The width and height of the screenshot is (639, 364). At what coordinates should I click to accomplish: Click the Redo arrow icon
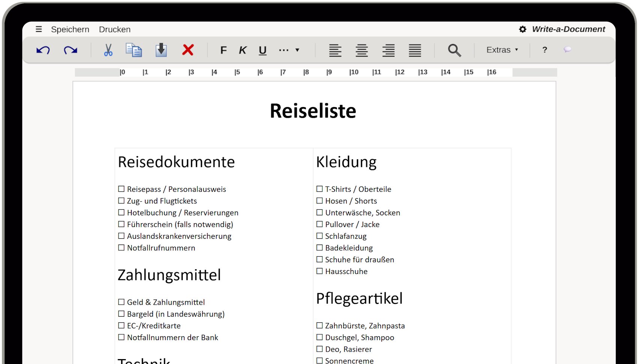[71, 50]
